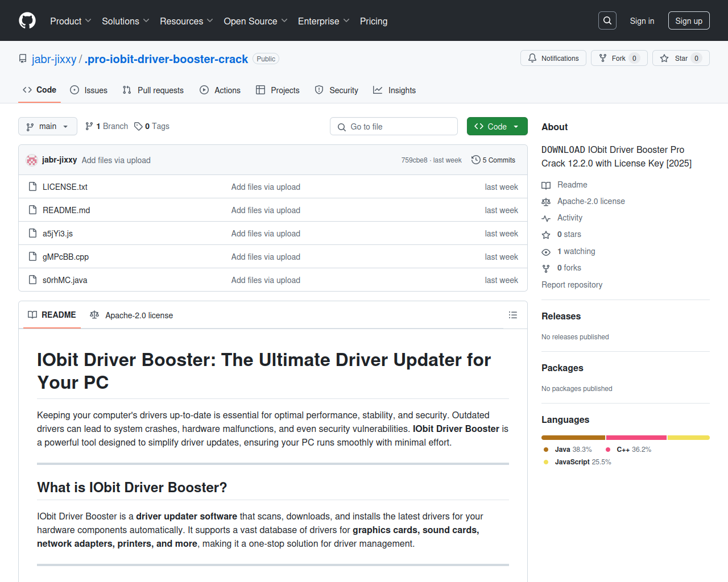Open the a5jYi3.js file
This screenshot has height=582, width=728.
point(57,233)
